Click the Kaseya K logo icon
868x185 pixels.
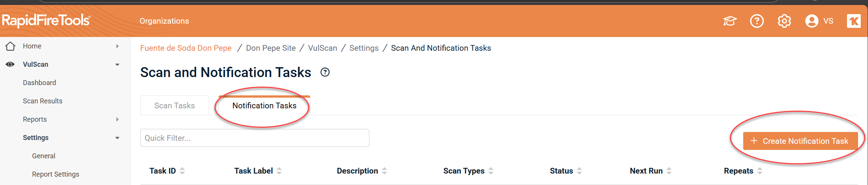coord(854,21)
